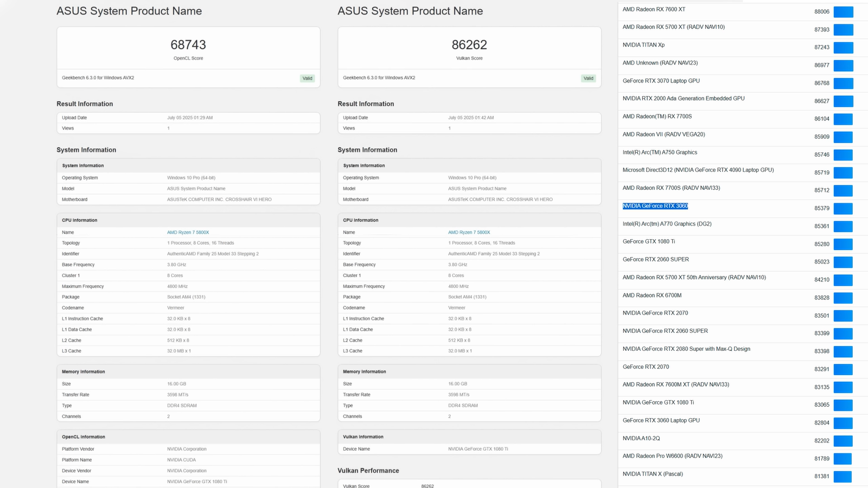Screen dimensions: 868x488
Task: Click the blue bar for AMD Radeon RX 7600 XT
Action: (x=843, y=12)
